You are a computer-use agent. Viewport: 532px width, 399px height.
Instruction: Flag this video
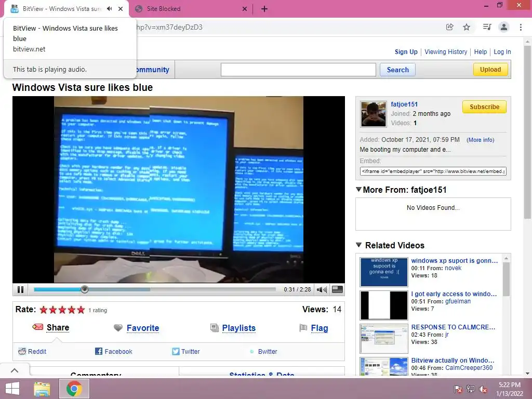[x=320, y=328]
